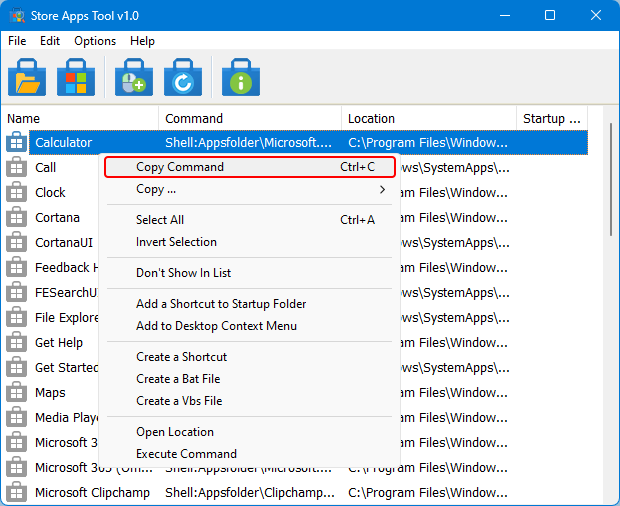Open the Options menu

point(95,41)
